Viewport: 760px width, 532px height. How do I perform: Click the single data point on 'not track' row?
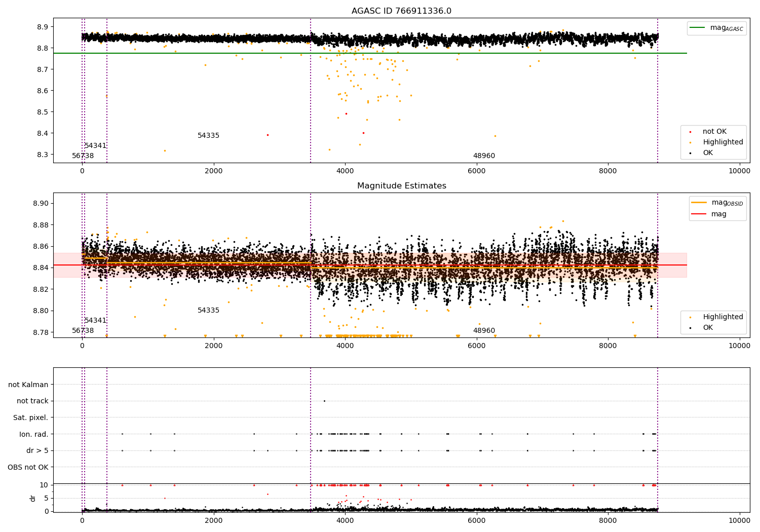[324, 401]
